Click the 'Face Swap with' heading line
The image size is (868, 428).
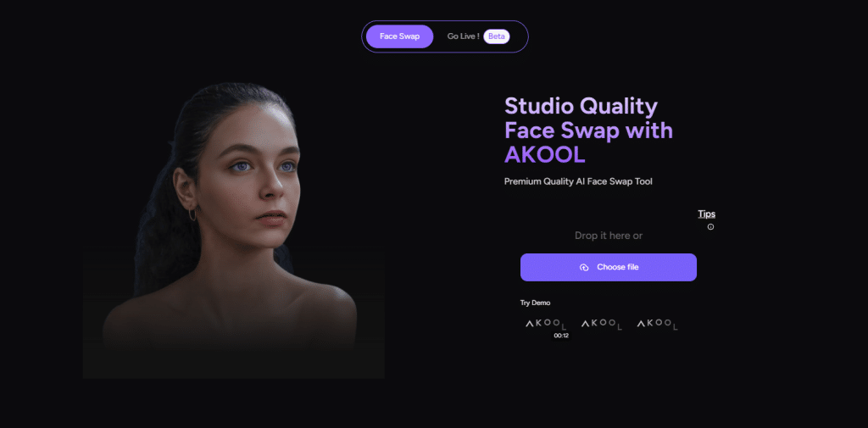588,131
